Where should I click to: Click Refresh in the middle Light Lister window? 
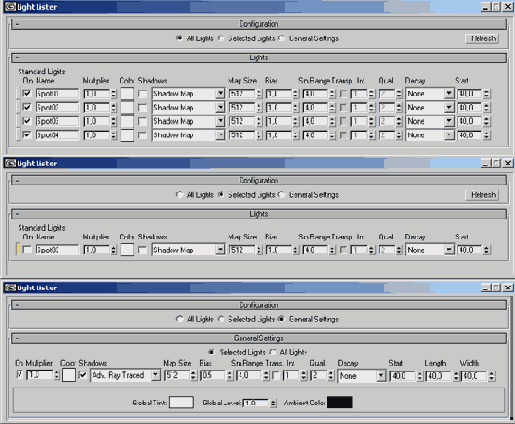pos(482,195)
